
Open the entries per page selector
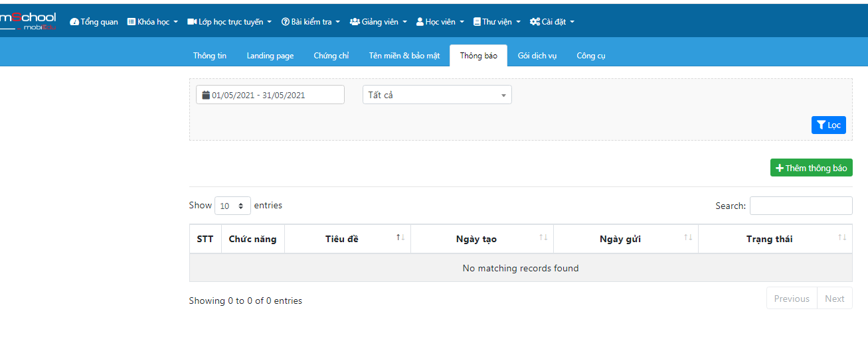[232, 206]
